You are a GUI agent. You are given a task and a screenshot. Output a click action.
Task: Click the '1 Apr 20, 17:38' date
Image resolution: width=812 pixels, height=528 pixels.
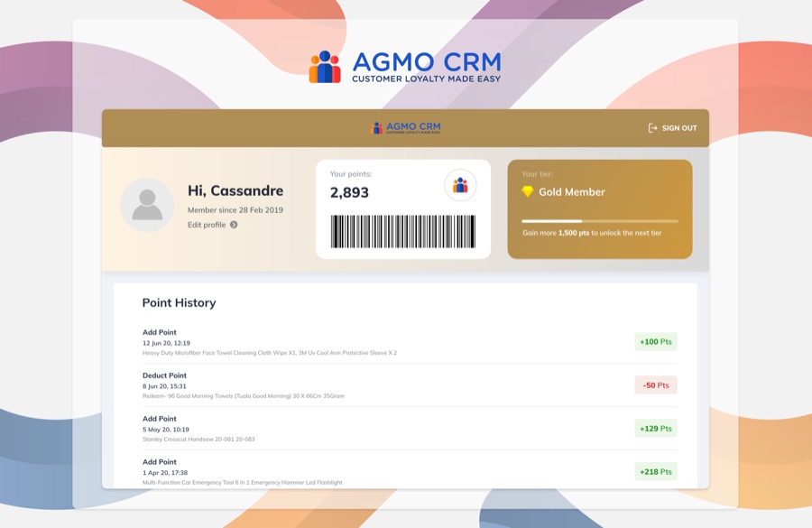pyautogui.click(x=165, y=473)
